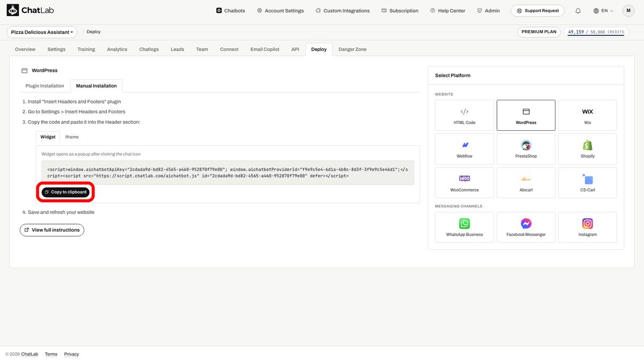
Task: Open the Admin section
Action: 488,11
